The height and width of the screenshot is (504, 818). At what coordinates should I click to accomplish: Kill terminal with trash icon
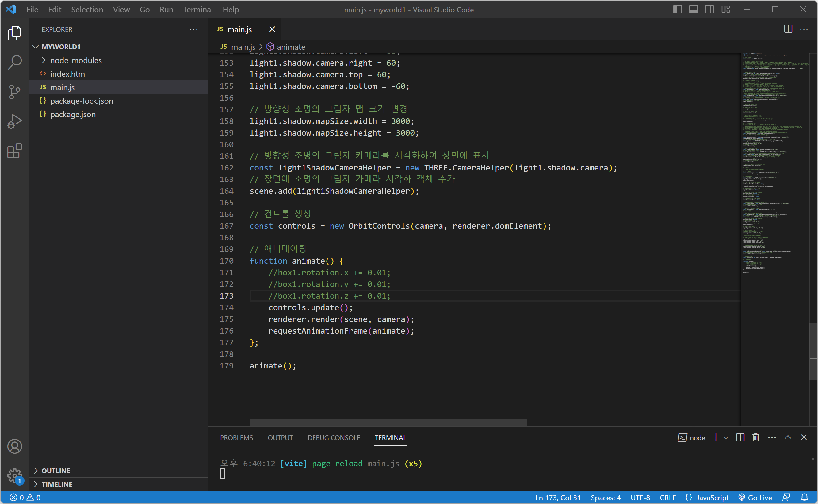click(x=755, y=437)
